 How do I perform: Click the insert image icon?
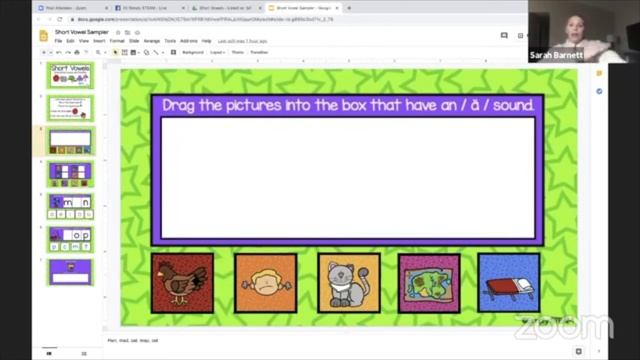coord(133,52)
